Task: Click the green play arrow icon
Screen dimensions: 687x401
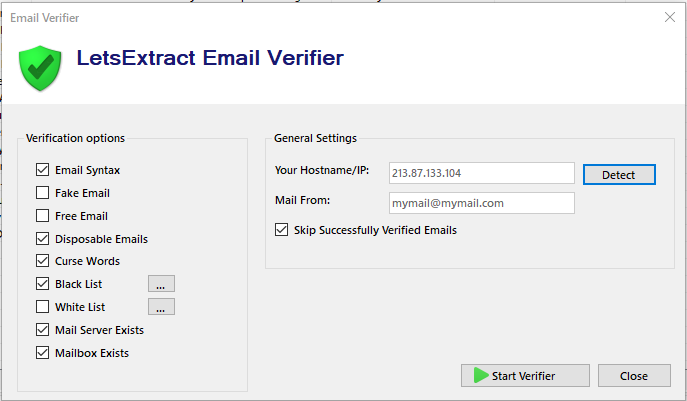Action: 481,376
